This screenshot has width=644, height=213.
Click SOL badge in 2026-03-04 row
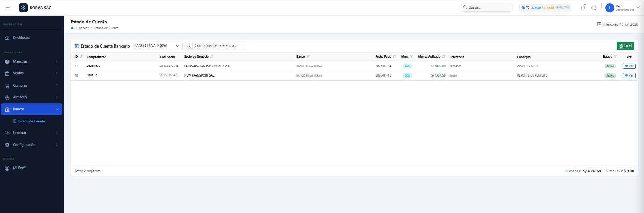pyautogui.click(x=407, y=66)
